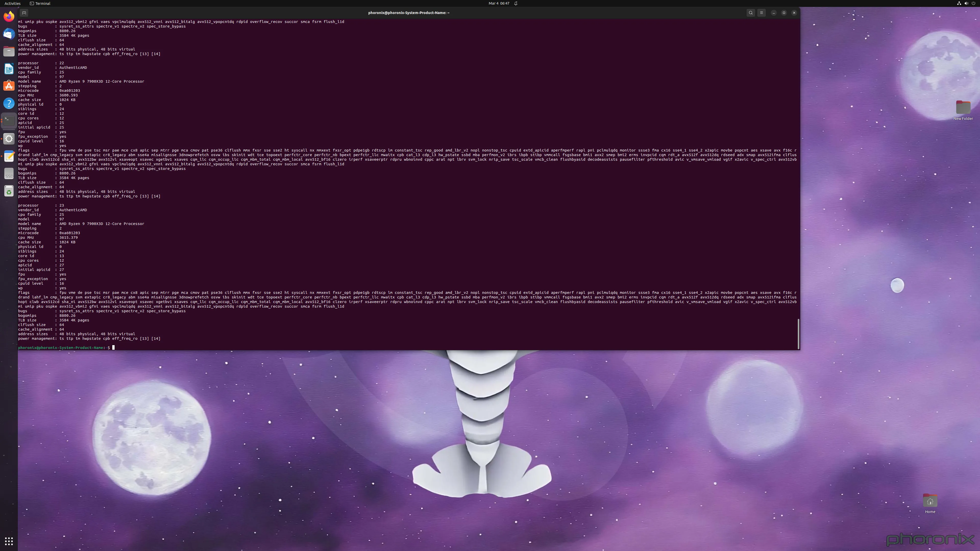Click cpu MHz value 3615.379
Image resolution: width=980 pixels, height=551 pixels.
(68, 238)
